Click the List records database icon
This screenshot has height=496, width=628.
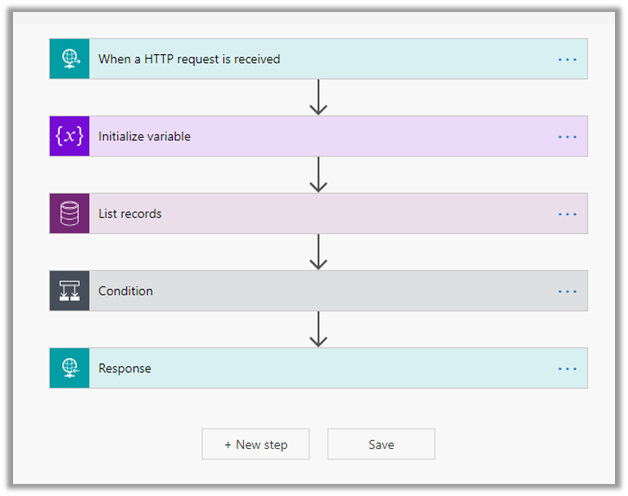click(69, 213)
